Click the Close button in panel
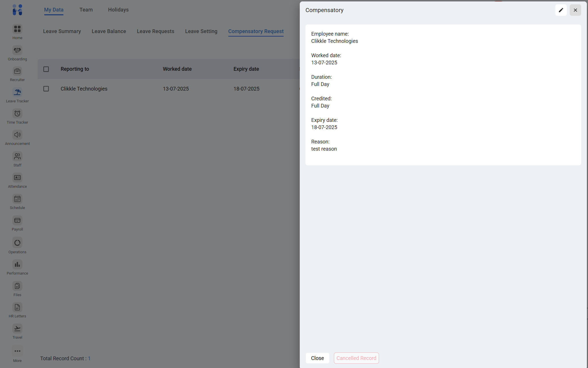 (317, 358)
